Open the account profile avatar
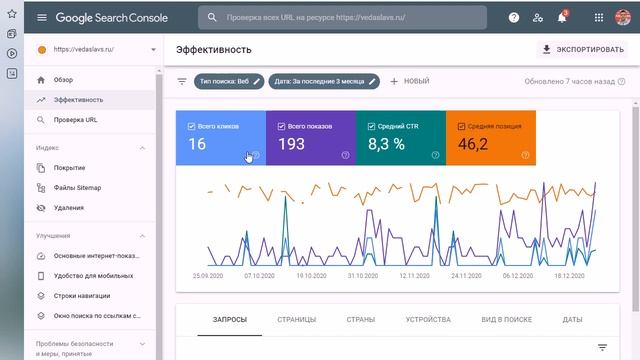This screenshot has height=360, width=640. tap(623, 18)
